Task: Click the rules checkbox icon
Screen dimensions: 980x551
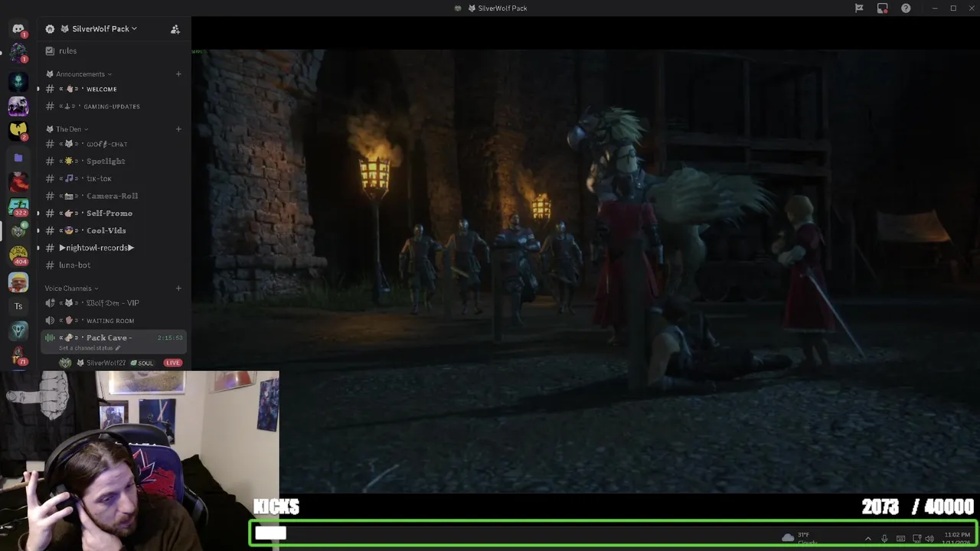Action: [x=50, y=51]
